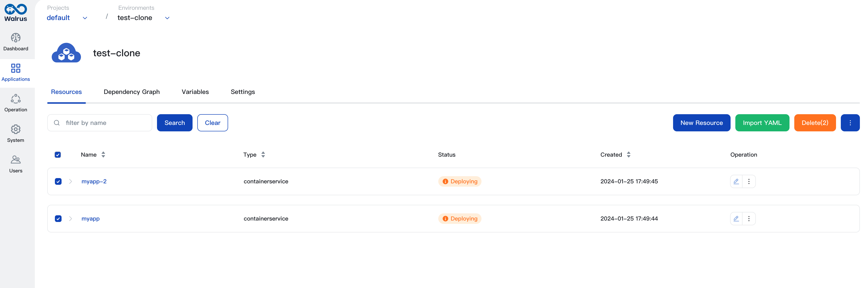
Task: Toggle checkbox for myapp-2 resource
Action: [x=58, y=181]
